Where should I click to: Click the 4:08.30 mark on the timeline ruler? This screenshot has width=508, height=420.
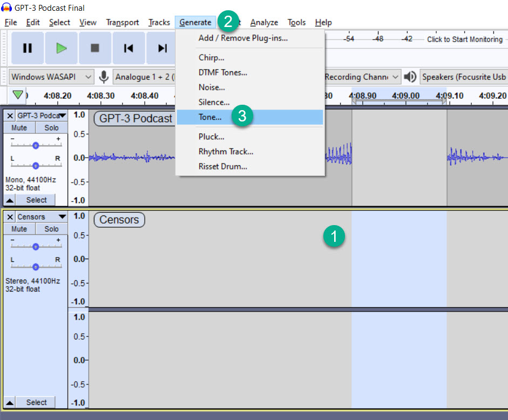[101, 96]
